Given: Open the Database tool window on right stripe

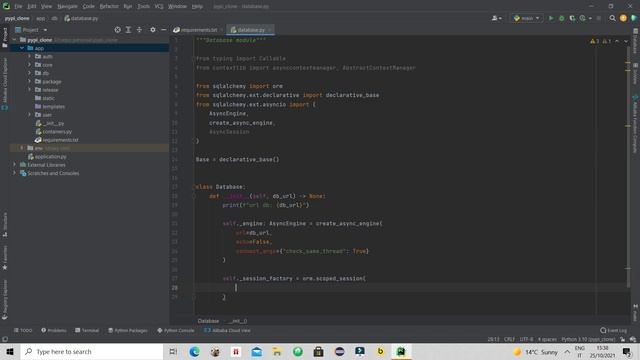Looking at the screenshot, I should [x=635, y=40].
